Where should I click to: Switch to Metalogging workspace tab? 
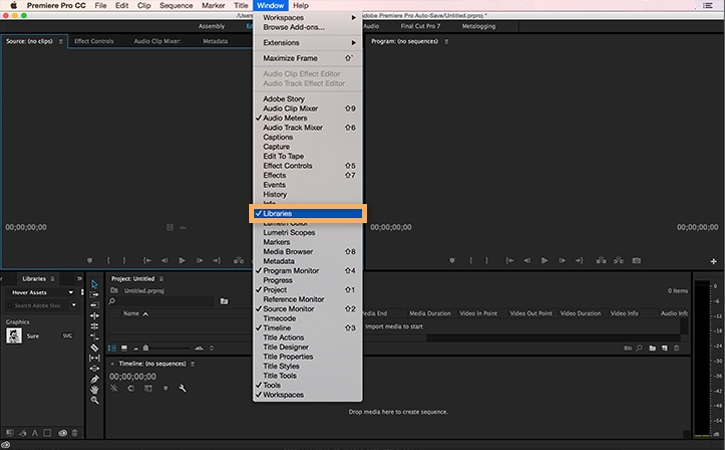click(479, 26)
